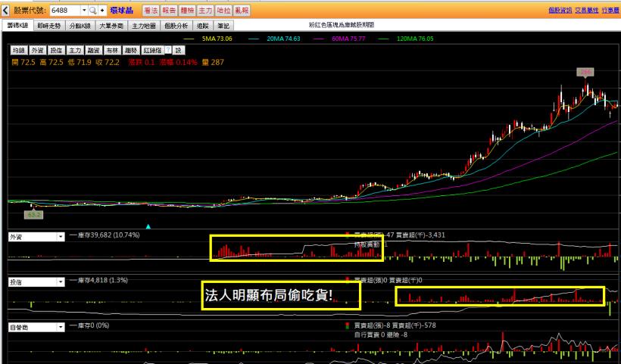This screenshot has width=621, height=364.
Task: Switch to the 主力地圖 tab
Action: click(x=144, y=26)
